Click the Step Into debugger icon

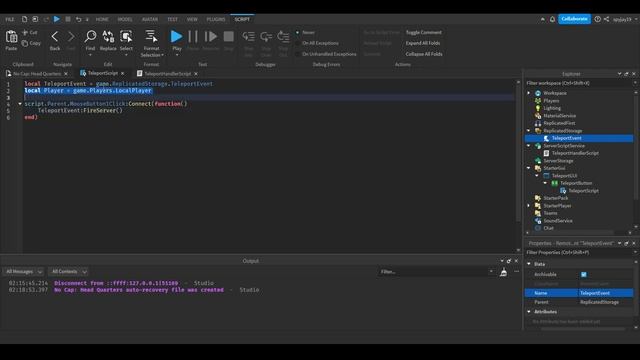pyautogui.click(x=248, y=37)
